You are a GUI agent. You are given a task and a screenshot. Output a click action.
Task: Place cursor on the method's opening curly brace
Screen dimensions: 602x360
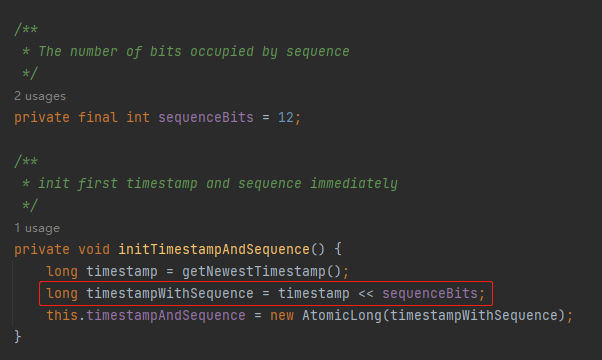click(338, 249)
